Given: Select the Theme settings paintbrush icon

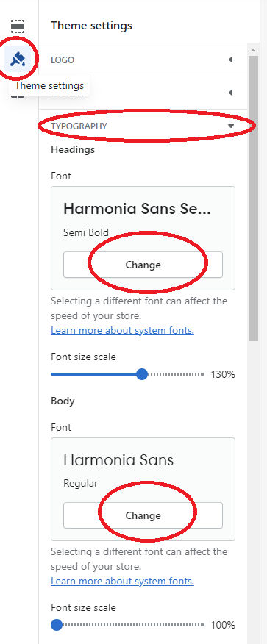Looking at the screenshot, I should coord(18,60).
